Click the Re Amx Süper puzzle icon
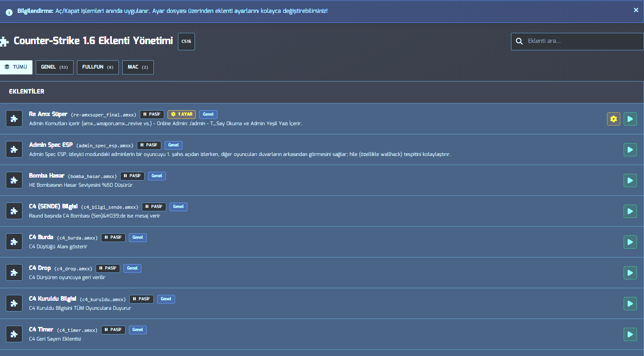 click(x=14, y=119)
